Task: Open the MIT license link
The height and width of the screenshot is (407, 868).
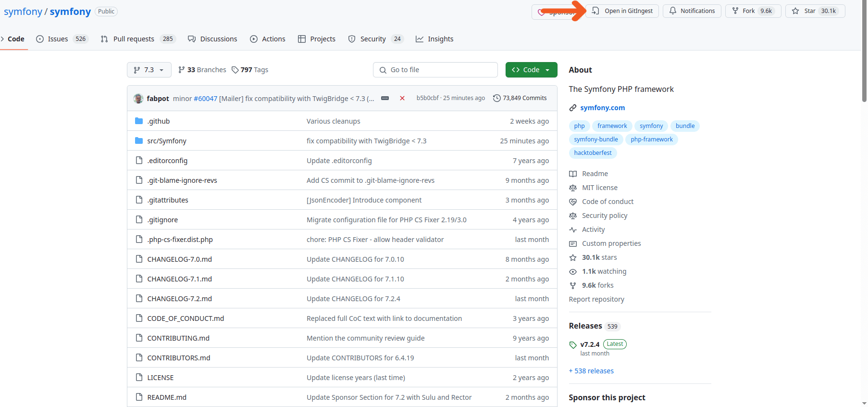Action: [594, 188]
